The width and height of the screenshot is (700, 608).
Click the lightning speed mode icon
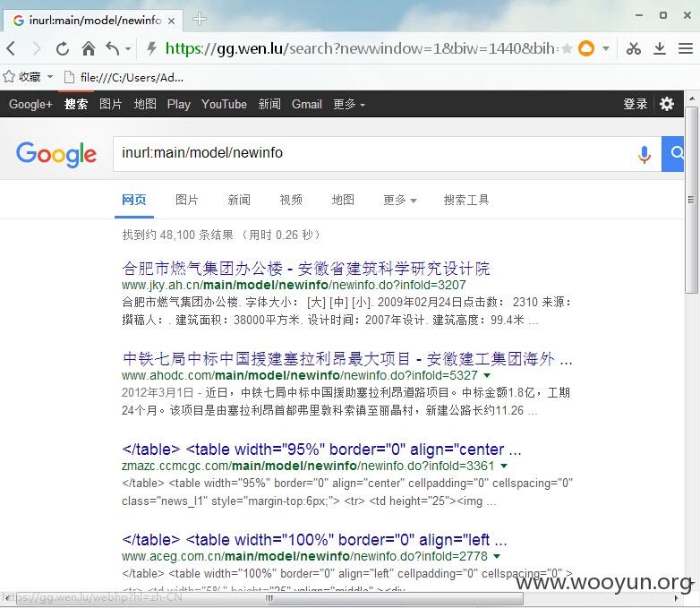coord(152,48)
